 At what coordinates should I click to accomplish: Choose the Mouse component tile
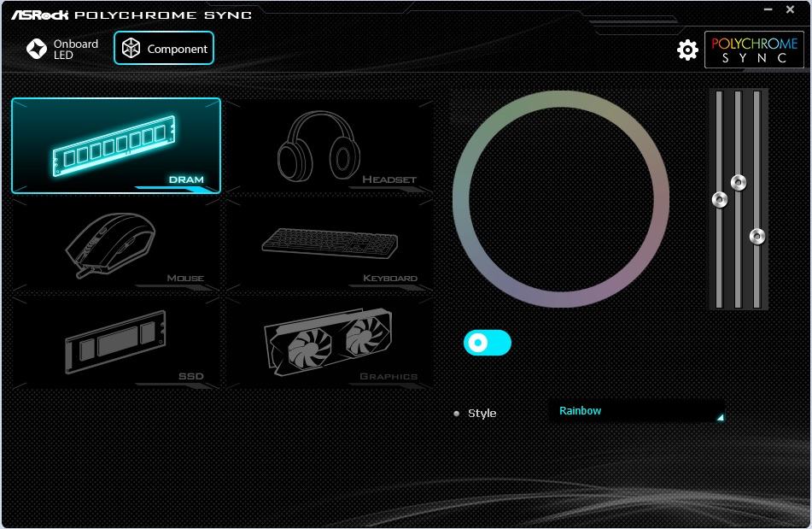tap(116, 244)
